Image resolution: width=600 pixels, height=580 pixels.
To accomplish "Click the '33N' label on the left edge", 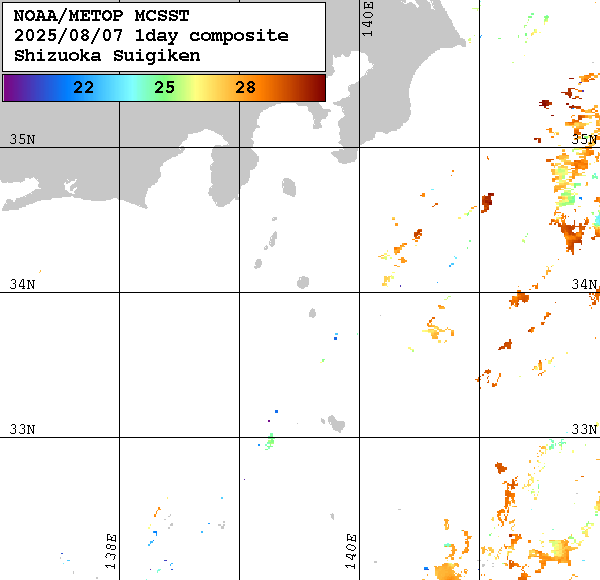I will coord(22,429).
